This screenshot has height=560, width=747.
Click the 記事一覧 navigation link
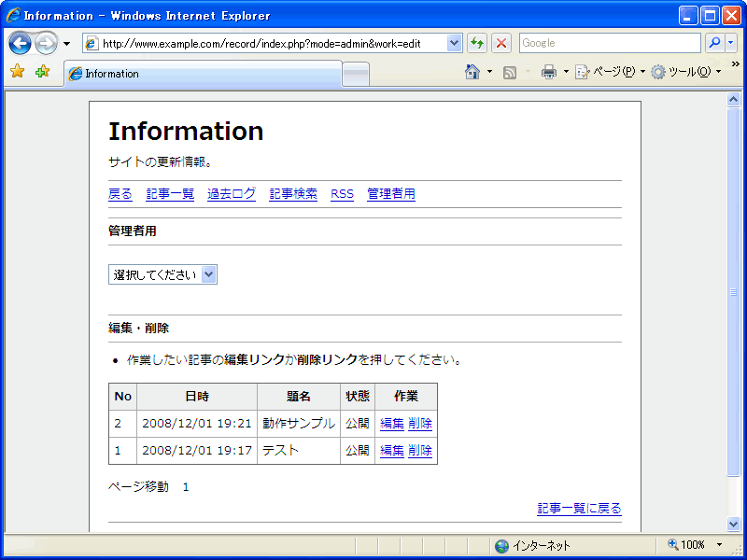pos(170,194)
